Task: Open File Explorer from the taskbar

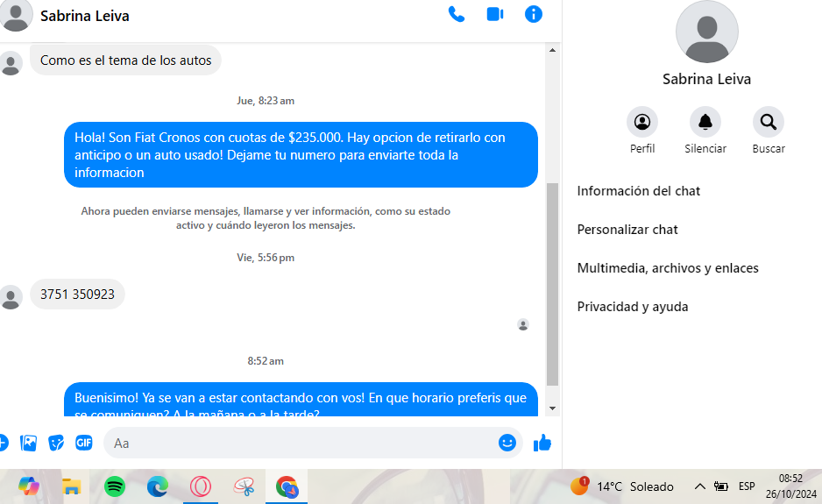Action: coord(71,486)
